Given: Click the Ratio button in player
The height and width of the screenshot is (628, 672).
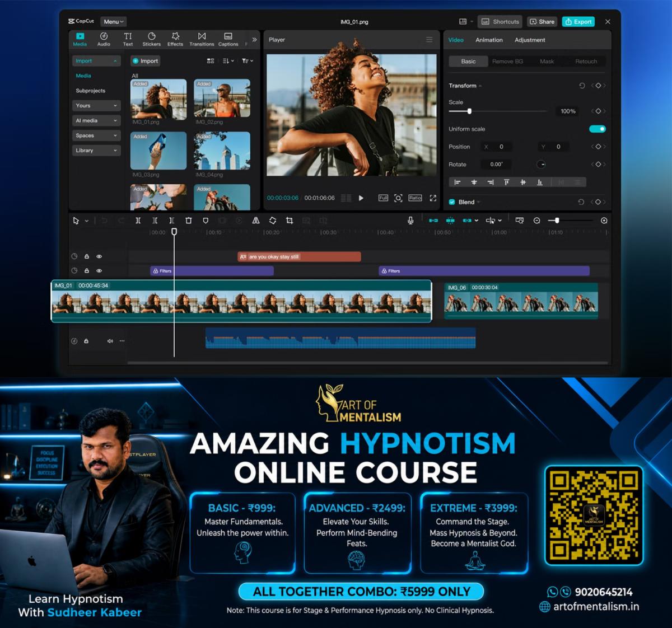Looking at the screenshot, I should click(x=415, y=198).
